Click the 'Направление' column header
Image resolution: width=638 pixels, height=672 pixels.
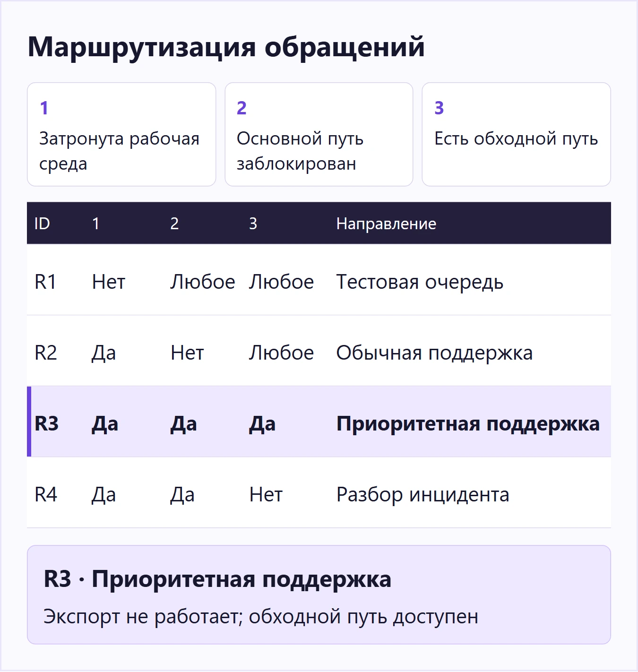[x=386, y=224]
